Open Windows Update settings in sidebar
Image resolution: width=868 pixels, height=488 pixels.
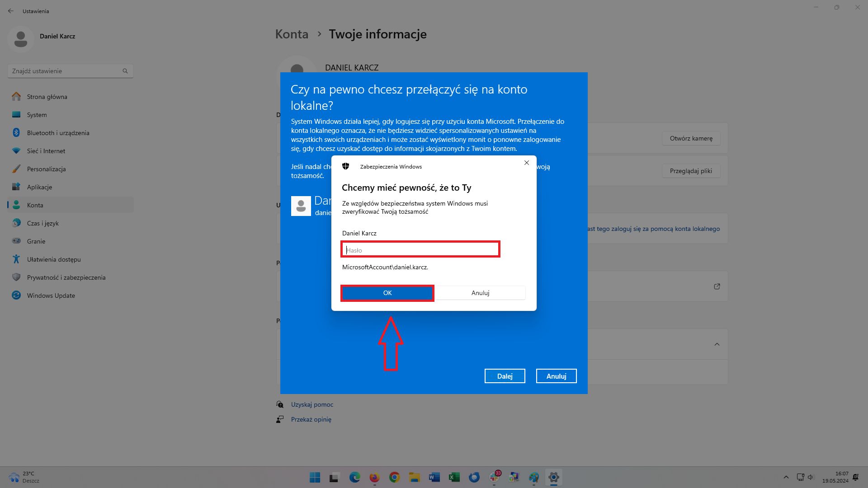click(x=51, y=295)
